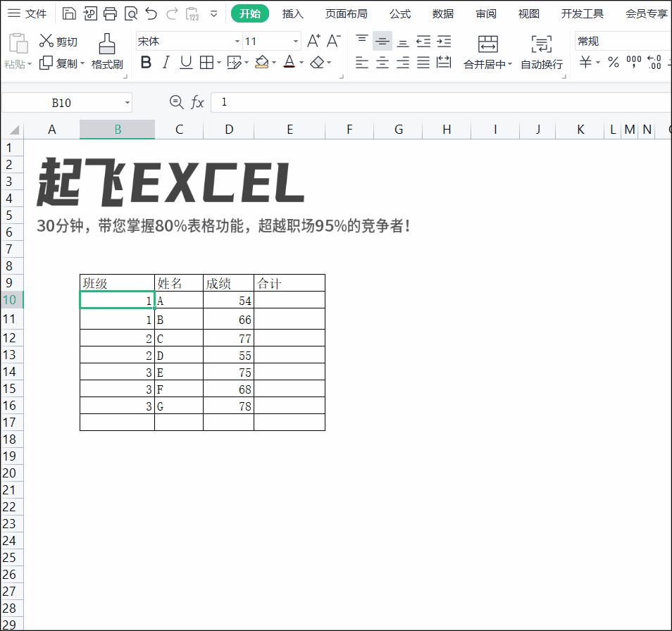Image resolution: width=672 pixels, height=631 pixels.
Task: Open the 文件 file menu
Action: (x=27, y=13)
